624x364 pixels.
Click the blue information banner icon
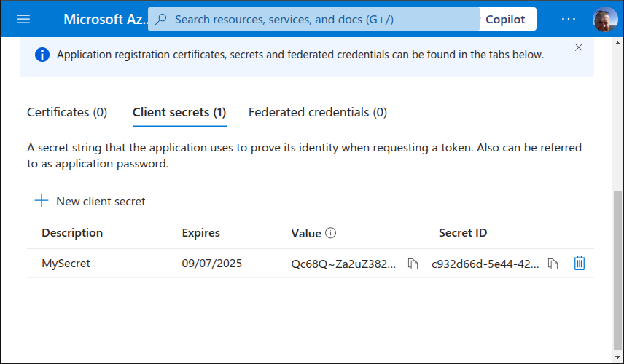[42, 55]
